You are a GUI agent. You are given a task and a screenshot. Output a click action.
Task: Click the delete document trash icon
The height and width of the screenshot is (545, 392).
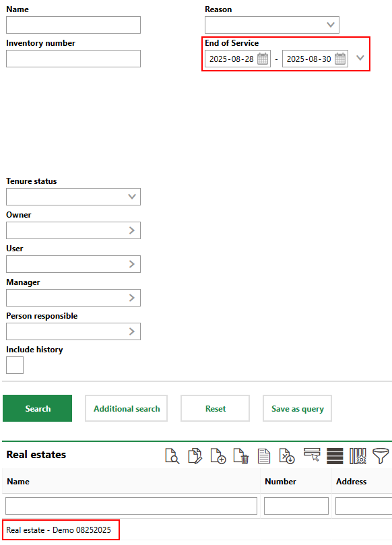tap(241, 456)
